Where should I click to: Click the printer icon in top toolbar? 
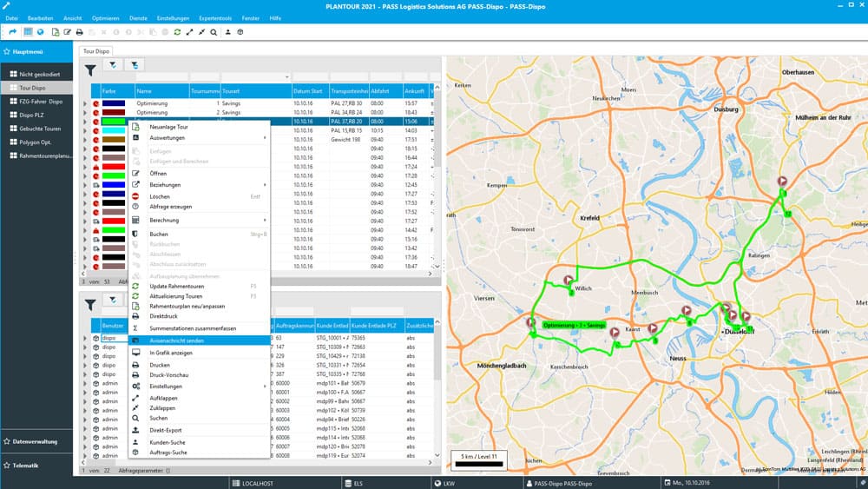click(x=79, y=32)
